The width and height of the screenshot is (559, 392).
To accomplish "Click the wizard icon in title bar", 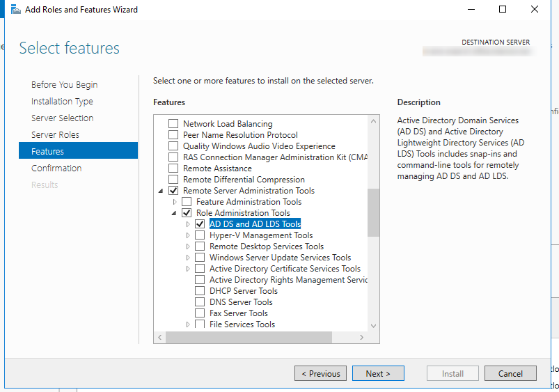I will point(15,10).
